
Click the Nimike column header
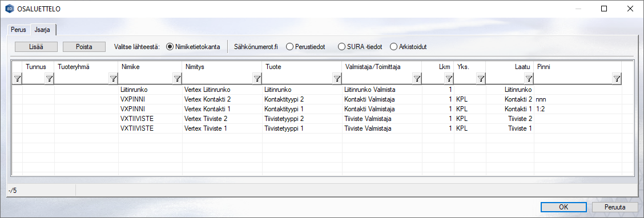click(x=150, y=67)
